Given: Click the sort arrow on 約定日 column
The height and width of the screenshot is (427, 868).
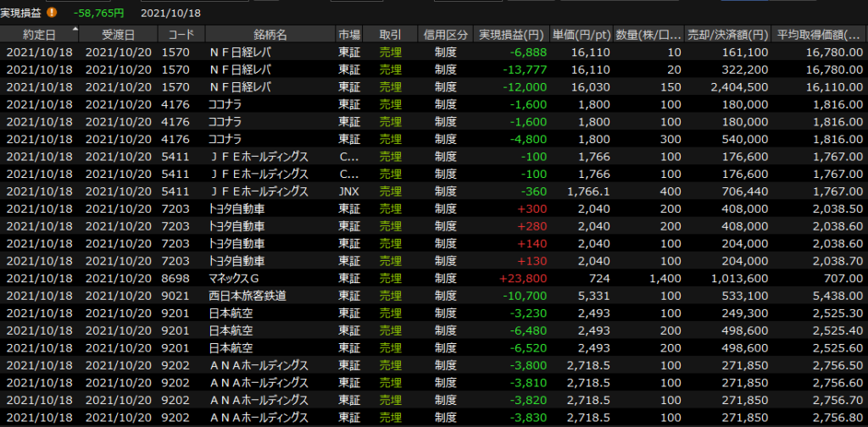Looking at the screenshot, I should (x=76, y=30).
